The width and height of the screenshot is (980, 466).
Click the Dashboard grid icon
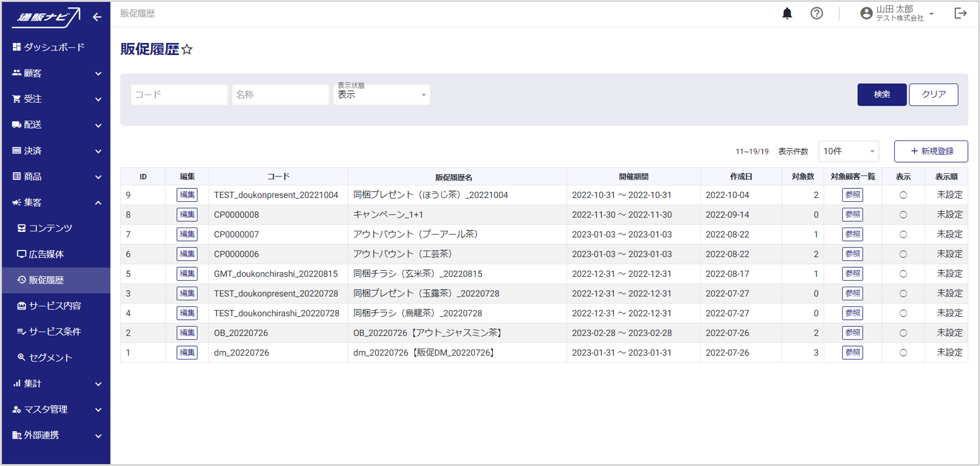click(17, 47)
